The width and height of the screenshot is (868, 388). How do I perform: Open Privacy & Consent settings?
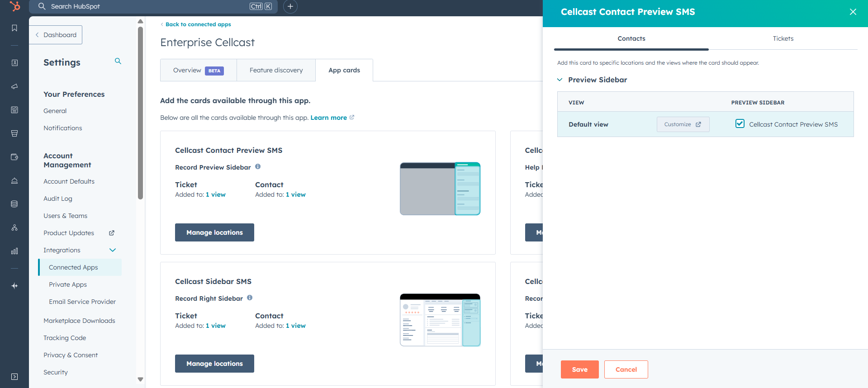(x=71, y=355)
